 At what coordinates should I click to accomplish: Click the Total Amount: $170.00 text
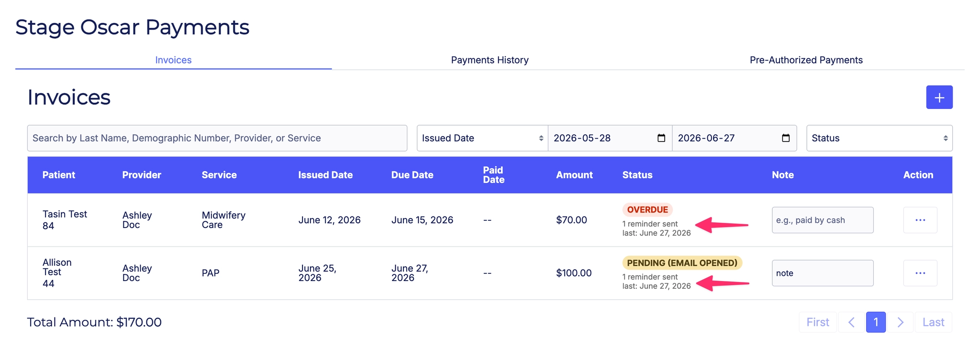94,323
